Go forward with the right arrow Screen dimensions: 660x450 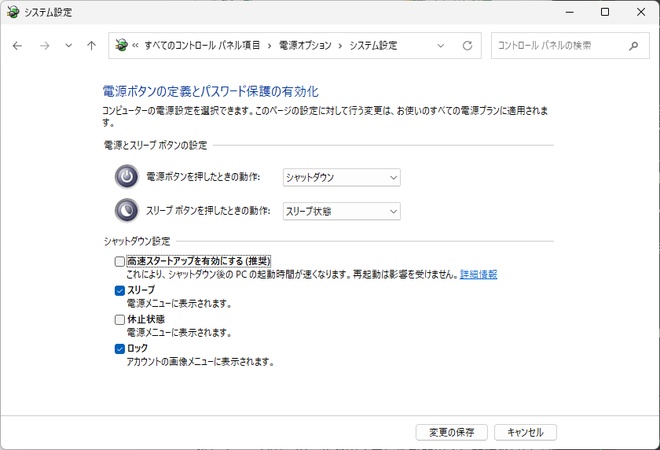[44, 45]
